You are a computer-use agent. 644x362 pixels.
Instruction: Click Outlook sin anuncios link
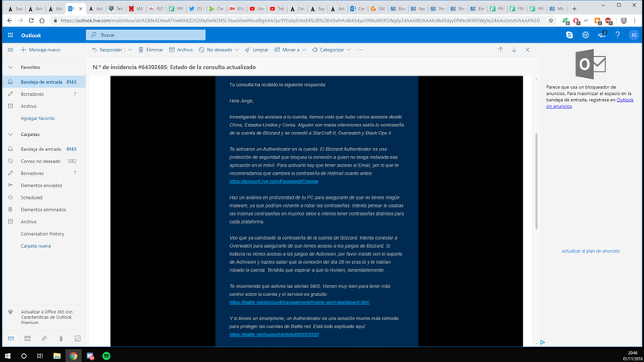pos(589,103)
